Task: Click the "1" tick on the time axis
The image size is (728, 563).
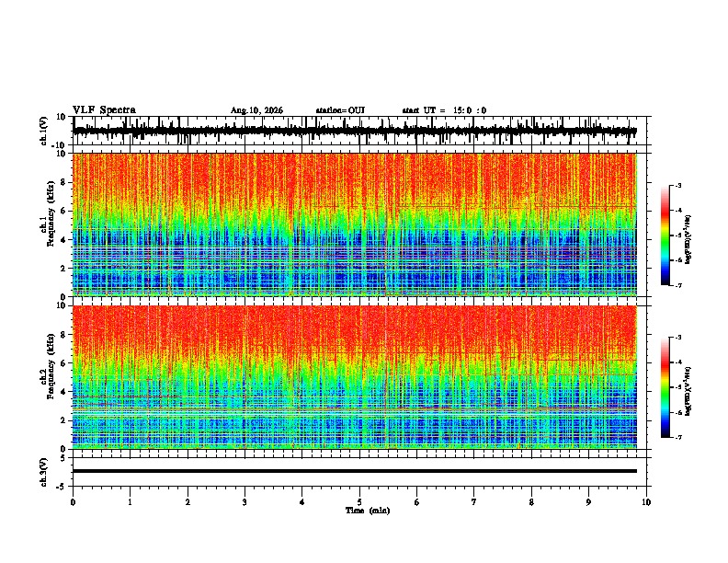Action: pos(130,502)
